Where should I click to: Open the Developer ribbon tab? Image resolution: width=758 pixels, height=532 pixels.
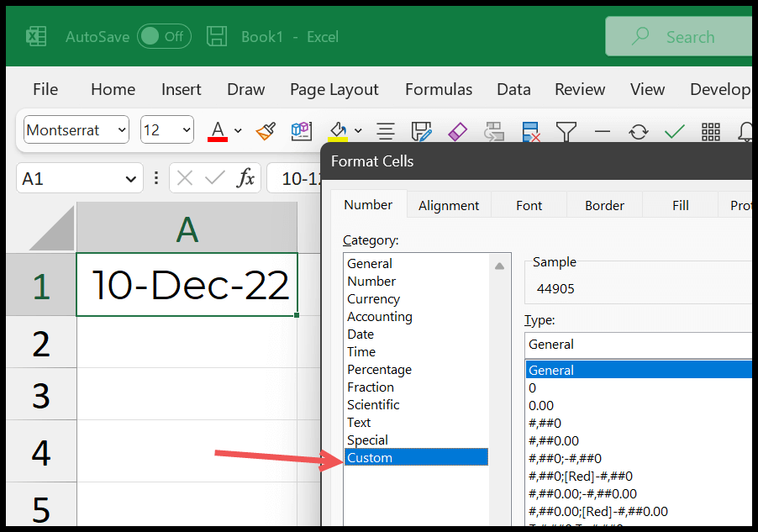coord(720,89)
